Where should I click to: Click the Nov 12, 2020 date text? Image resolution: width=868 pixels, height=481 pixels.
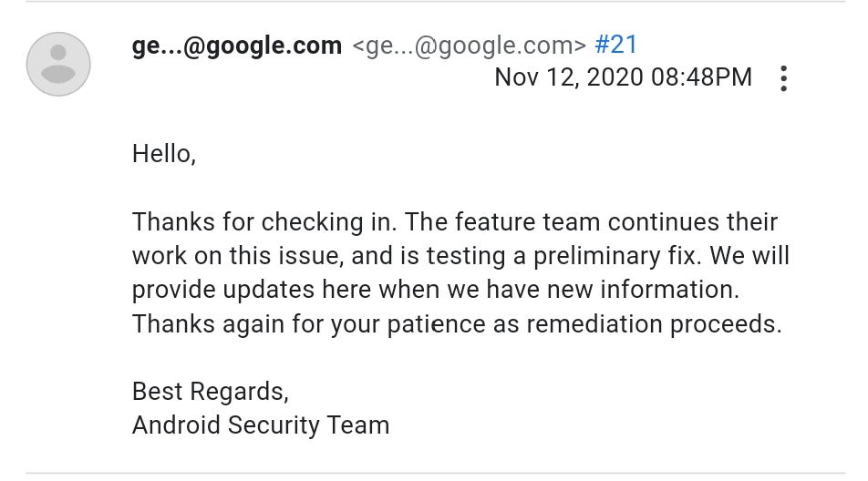click(569, 77)
